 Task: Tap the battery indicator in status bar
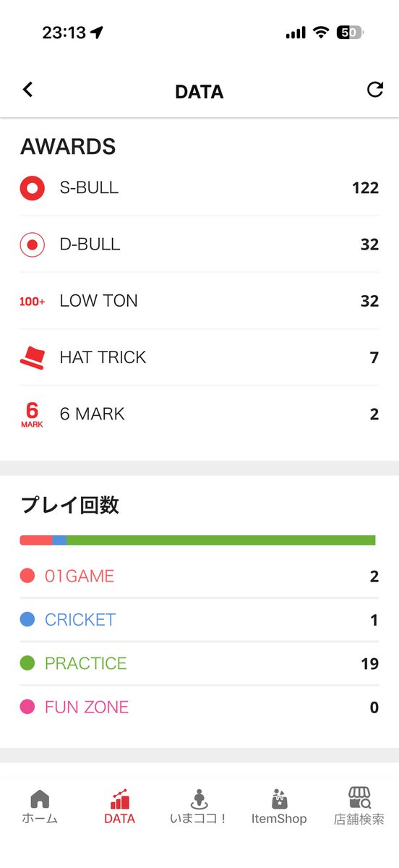coord(350,33)
